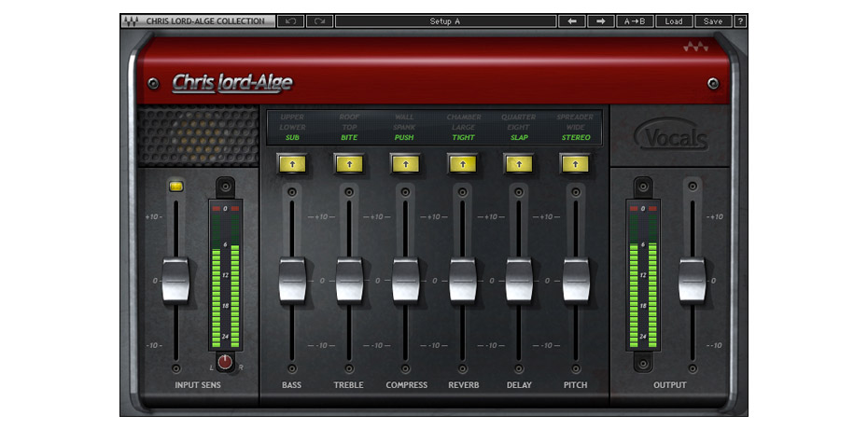Open help with the question mark button
The image size is (868, 429).
[x=740, y=21]
